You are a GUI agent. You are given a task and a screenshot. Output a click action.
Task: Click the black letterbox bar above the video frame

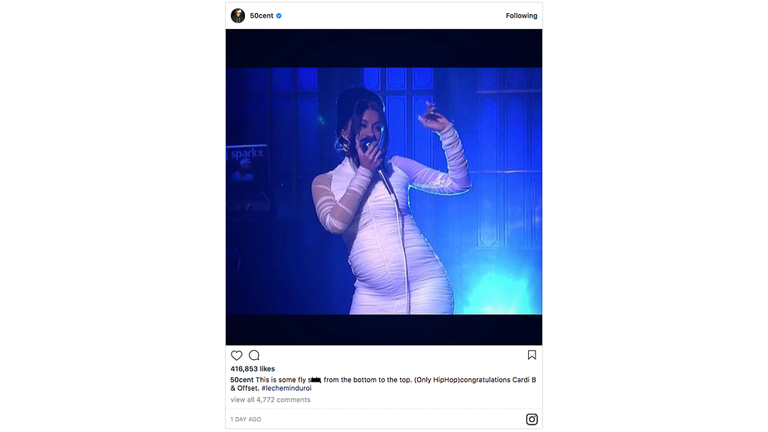384,48
